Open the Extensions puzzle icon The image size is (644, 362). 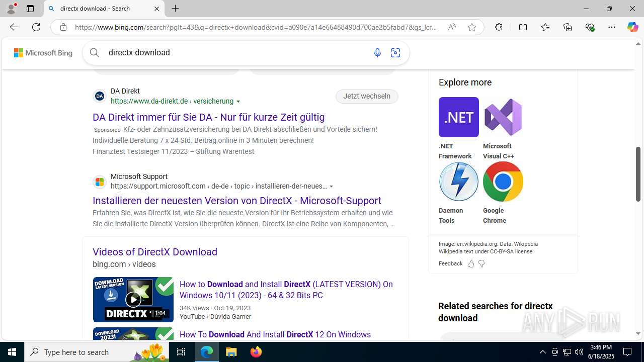pyautogui.click(x=499, y=27)
